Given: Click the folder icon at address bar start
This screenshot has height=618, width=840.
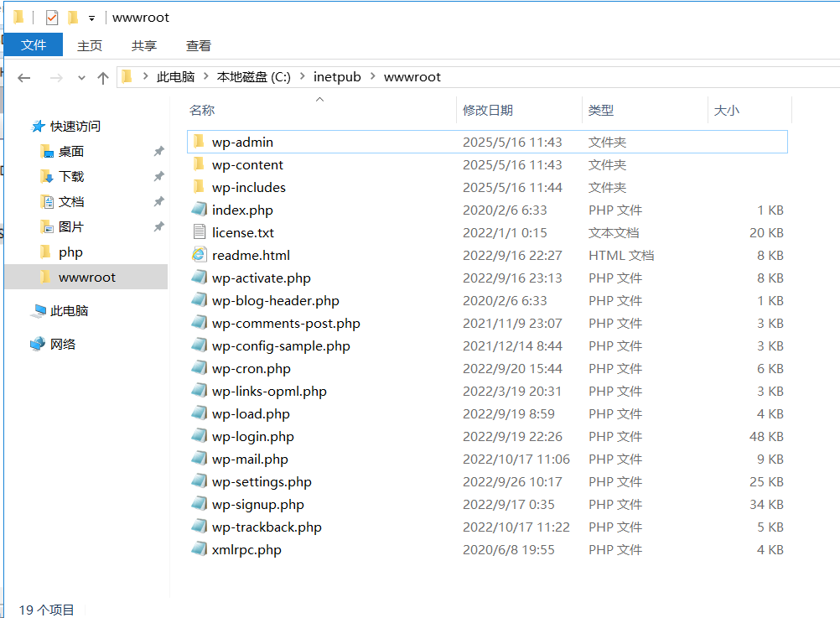Looking at the screenshot, I should pos(127,77).
